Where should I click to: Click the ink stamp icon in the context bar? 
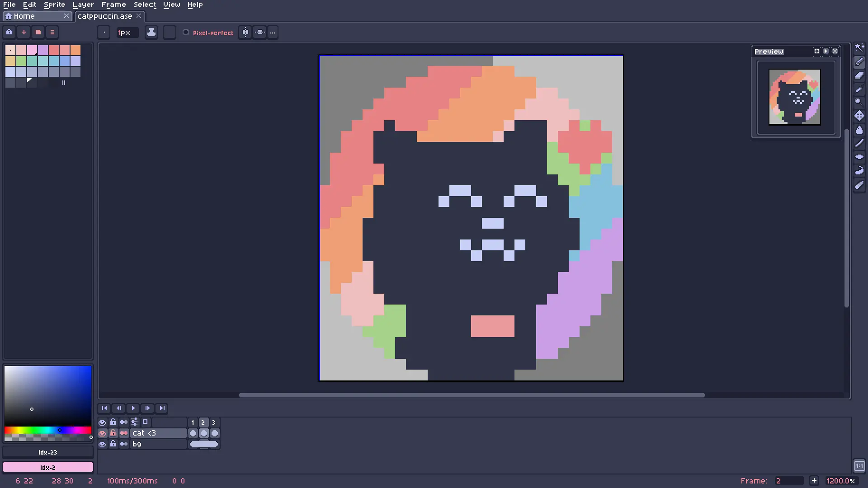(x=151, y=33)
